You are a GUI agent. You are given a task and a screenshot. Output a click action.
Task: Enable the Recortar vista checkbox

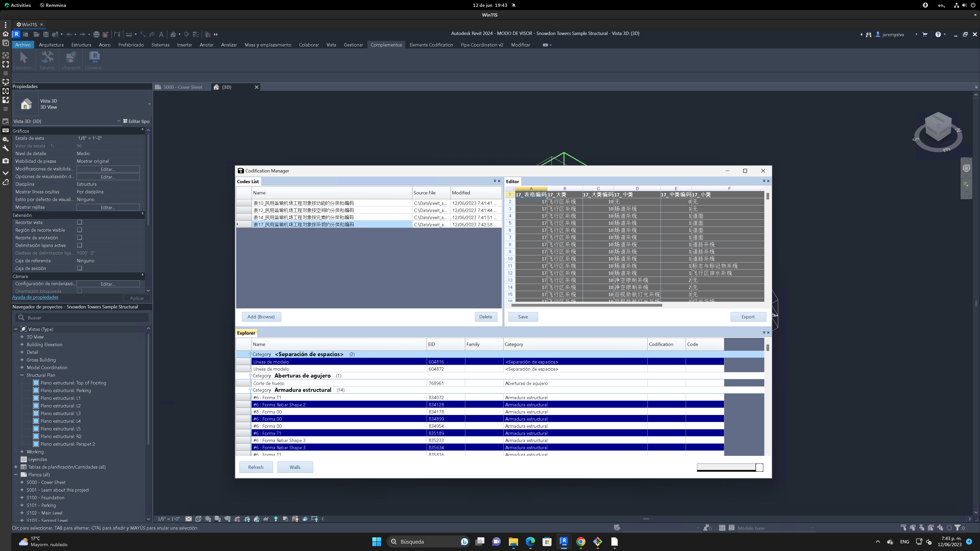[80, 222]
